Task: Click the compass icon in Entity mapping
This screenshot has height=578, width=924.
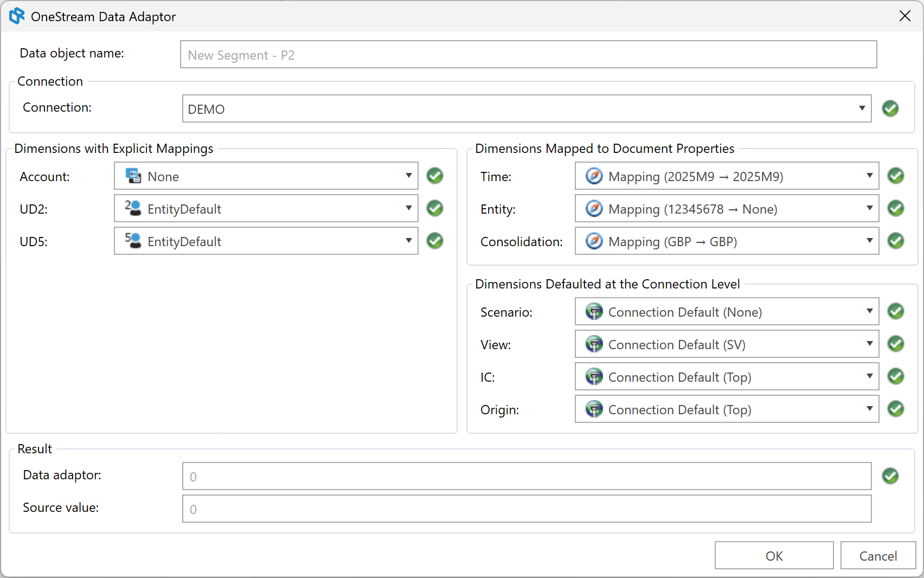Action: click(594, 209)
